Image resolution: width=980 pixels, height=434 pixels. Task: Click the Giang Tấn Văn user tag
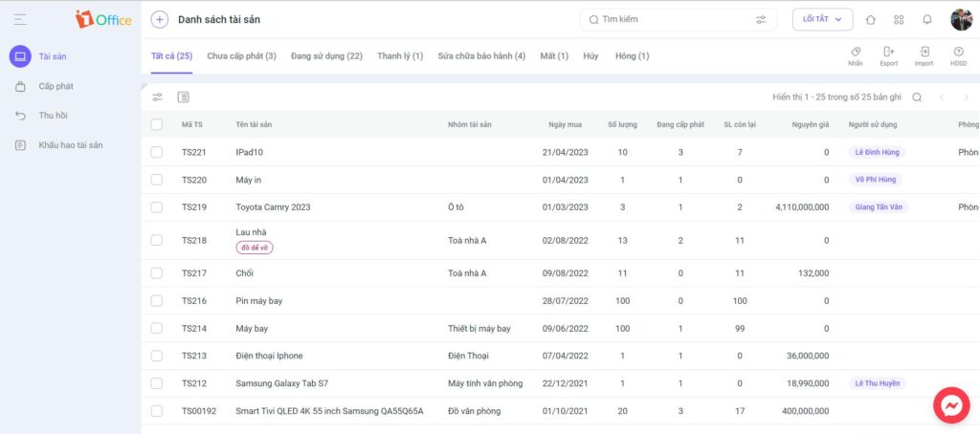879,206
